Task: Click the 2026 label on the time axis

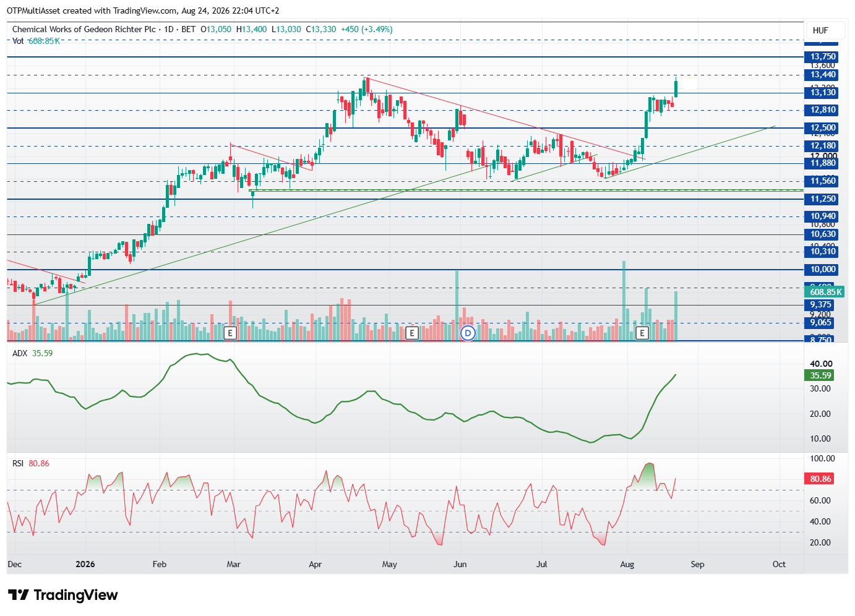Action: point(85,564)
